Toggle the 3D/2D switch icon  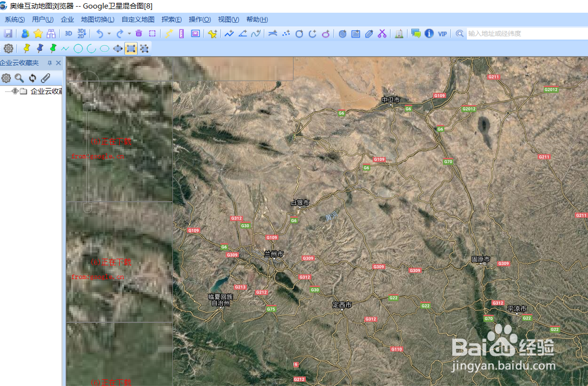[x=82, y=33]
